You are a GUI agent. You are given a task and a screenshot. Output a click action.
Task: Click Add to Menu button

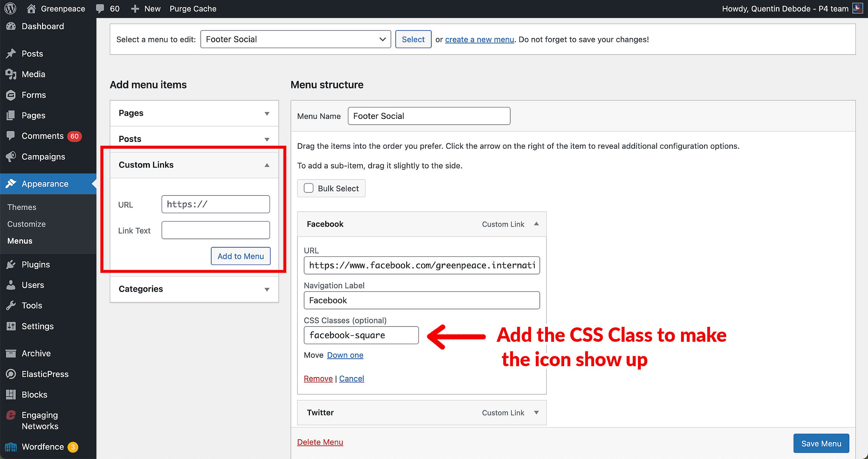pyautogui.click(x=241, y=256)
